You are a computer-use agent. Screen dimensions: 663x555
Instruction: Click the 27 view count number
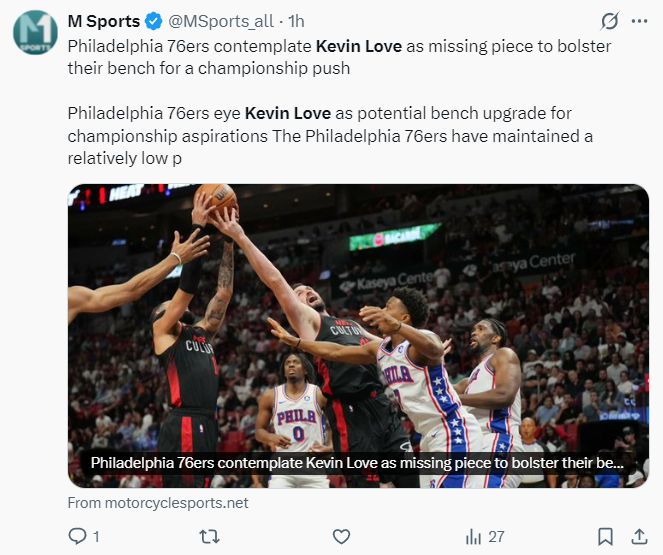tap(496, 537)
